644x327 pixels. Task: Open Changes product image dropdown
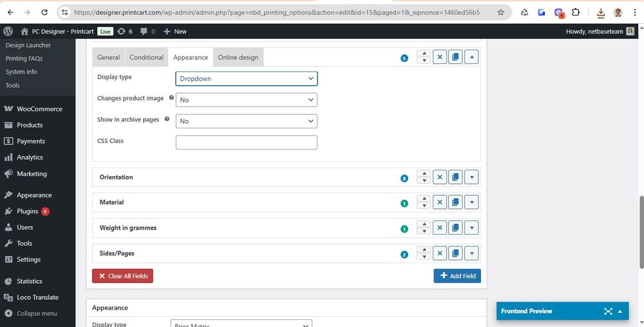[x=246, y=100]
